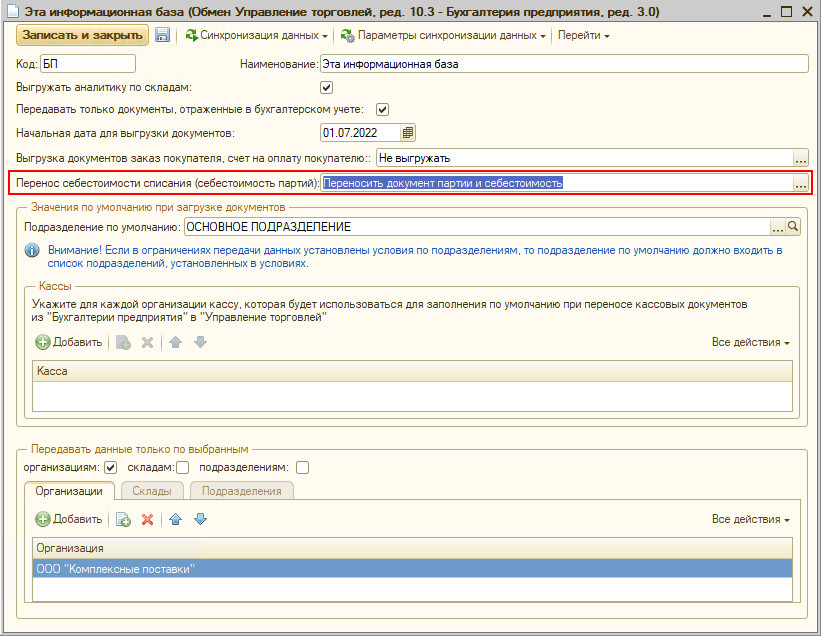Click the Организация column header
821x636 pixels.
(412, 548)
